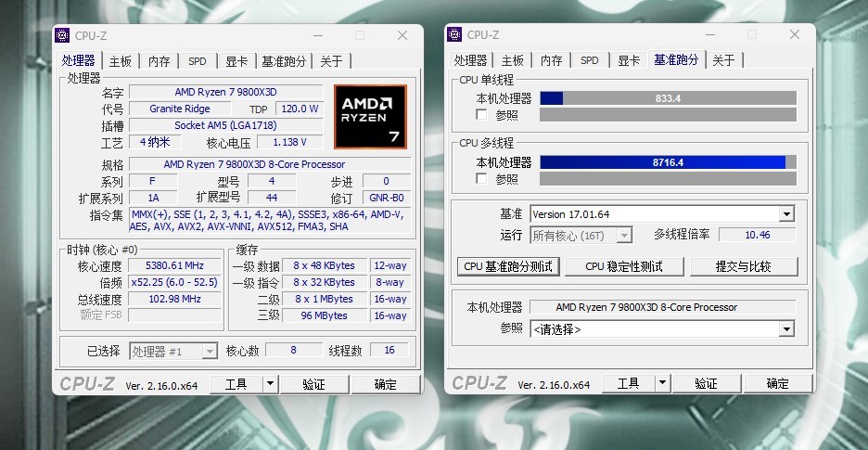Start CPU 基准跑分测试
Screen dimensions: 868x450
click(x=508, y=266)
